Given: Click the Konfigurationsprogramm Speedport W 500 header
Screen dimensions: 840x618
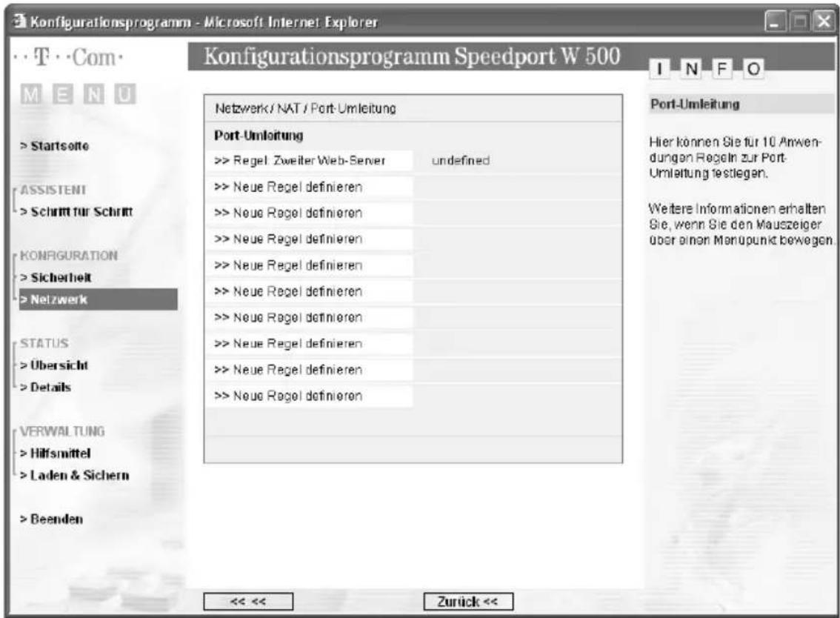Looking at the screenshot, I should (412, 56).
